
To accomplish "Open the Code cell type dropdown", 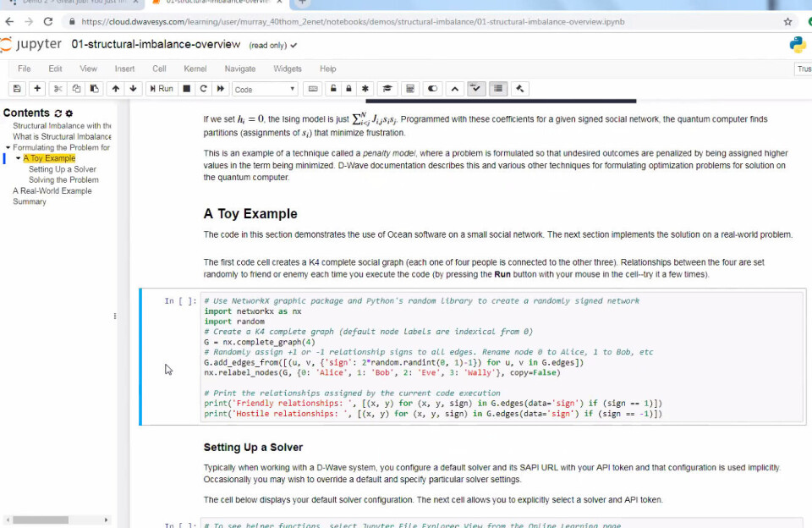I will pos(265,89).
